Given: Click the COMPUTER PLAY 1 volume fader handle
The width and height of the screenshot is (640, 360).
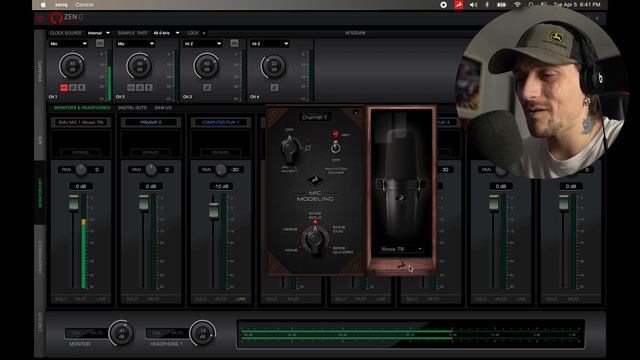Looking at the screenshot, I should [213, 211].
